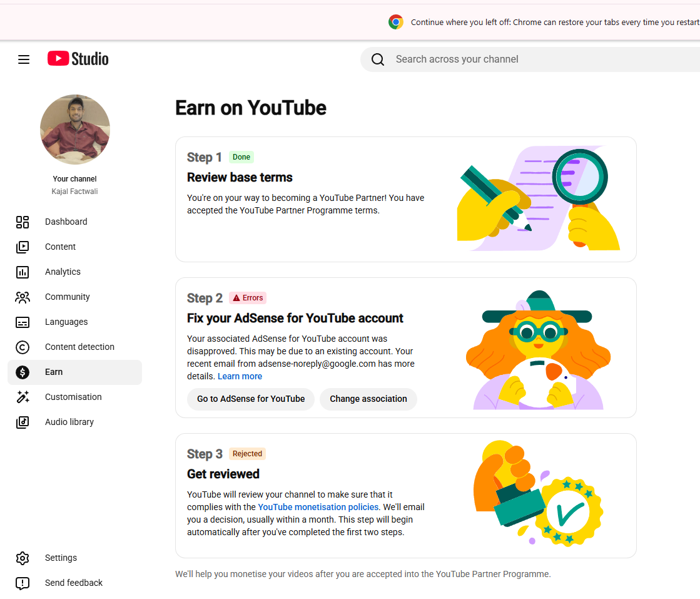Open Content in the sidebar
The height and width of the screenshot is (599, 700).
(74, 247)
